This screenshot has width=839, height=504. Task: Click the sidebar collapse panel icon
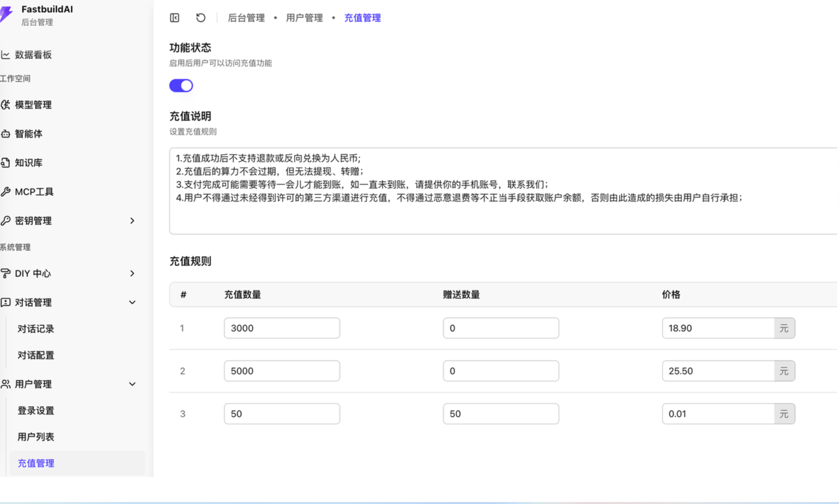click(174, 18)
